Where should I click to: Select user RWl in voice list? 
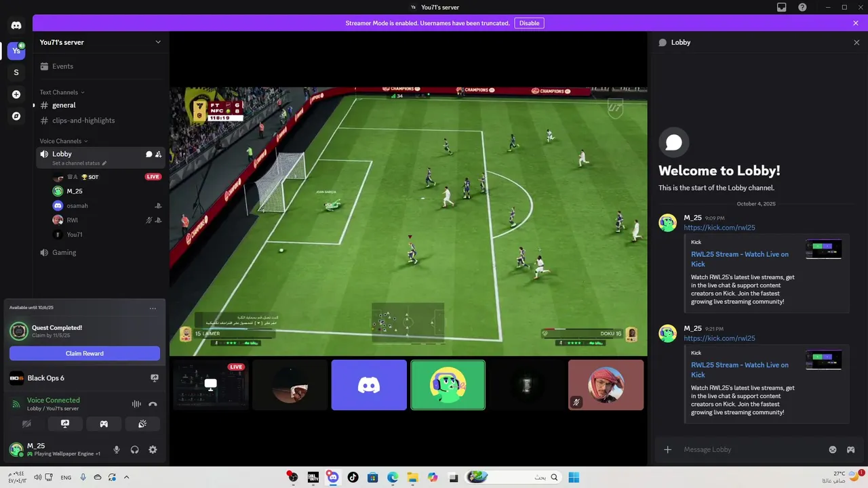click(x=107, y=220)
